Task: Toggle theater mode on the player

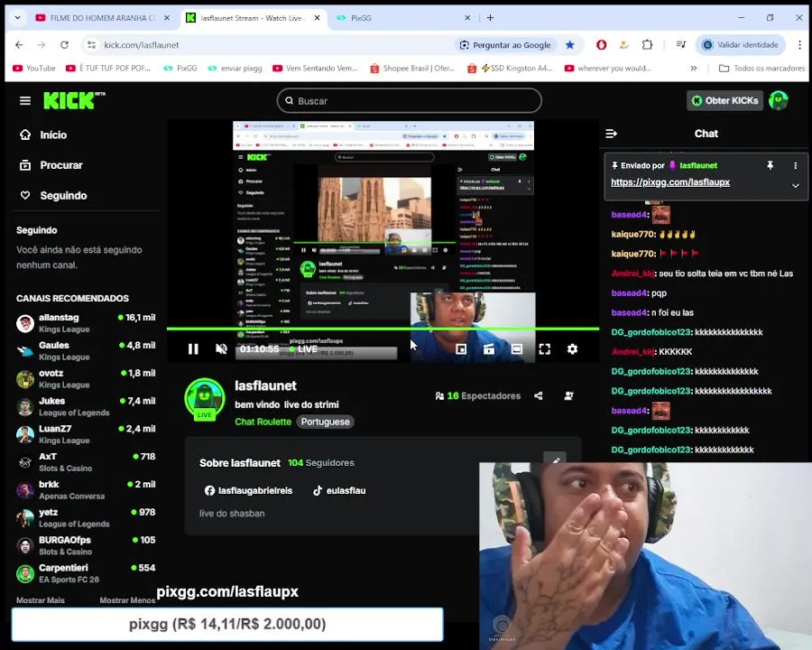Action: (516, 349)
